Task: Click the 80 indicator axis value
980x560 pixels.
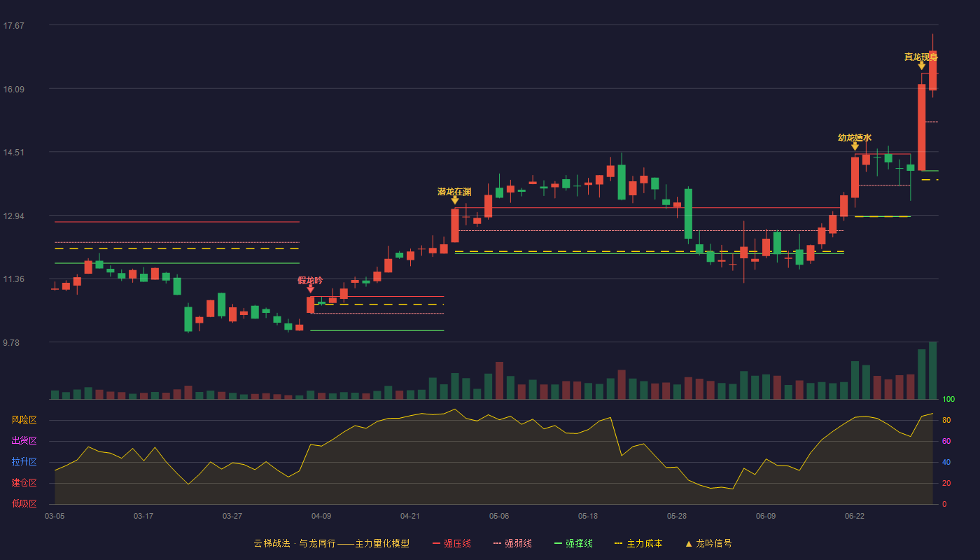Action: tap(946, 420)
